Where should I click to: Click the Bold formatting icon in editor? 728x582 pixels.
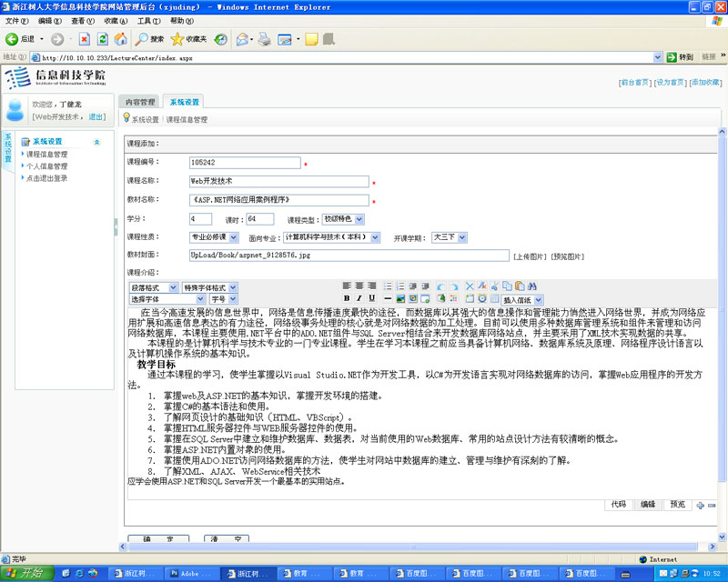click(347, 298)
